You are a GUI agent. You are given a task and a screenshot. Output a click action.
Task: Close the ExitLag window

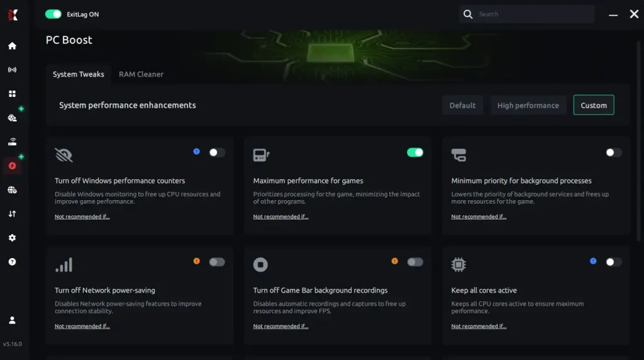tap(634, 14)
